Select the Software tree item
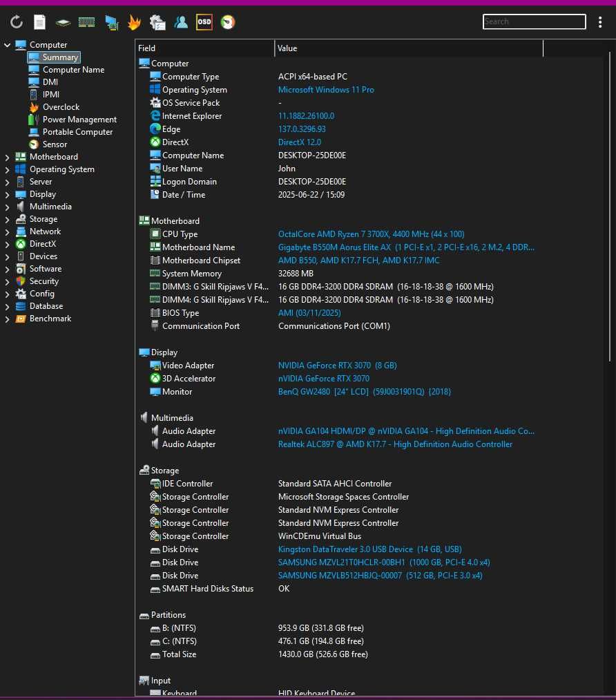Screen dimensions: 616x700 (x=39, y=269)
